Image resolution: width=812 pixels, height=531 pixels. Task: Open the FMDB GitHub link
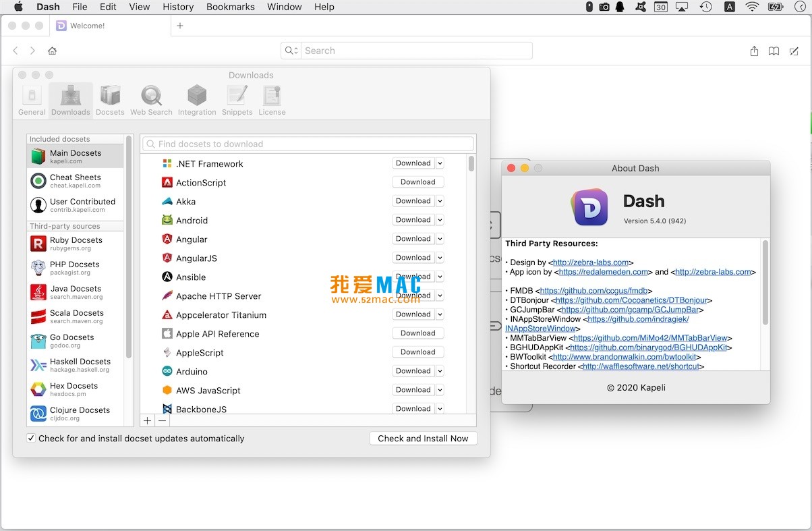[x=594, y=291]
